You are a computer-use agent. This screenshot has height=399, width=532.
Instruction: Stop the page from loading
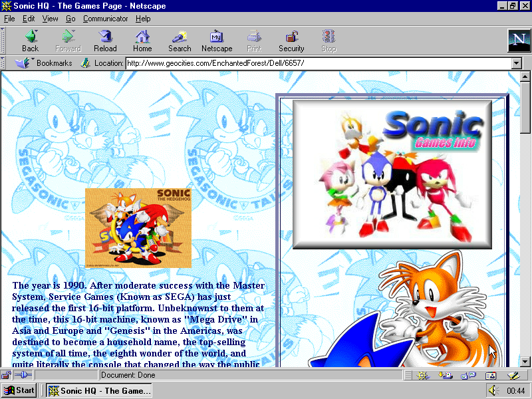tap(329, 41)
